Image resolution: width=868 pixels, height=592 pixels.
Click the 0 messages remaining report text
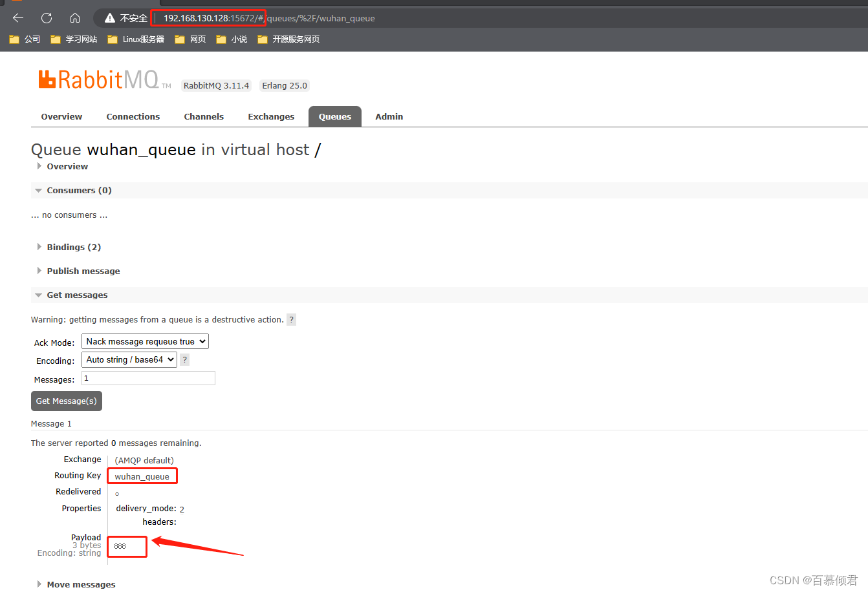116,443
